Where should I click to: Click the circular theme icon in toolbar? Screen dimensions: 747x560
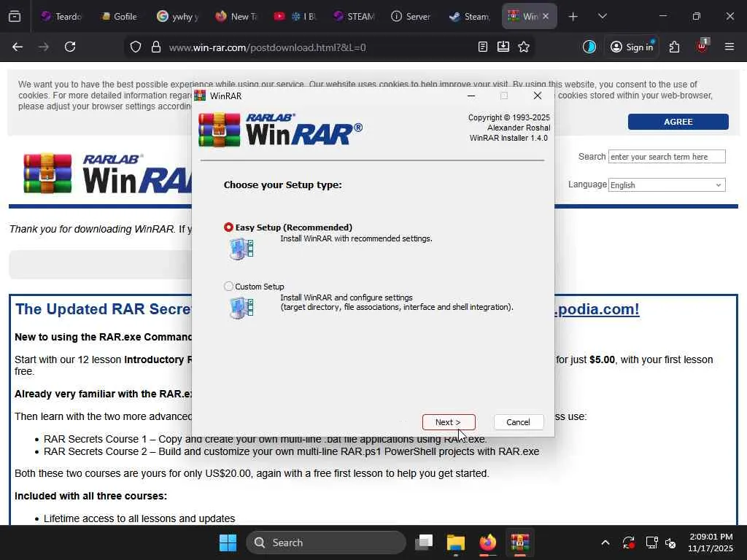(589, 47)
